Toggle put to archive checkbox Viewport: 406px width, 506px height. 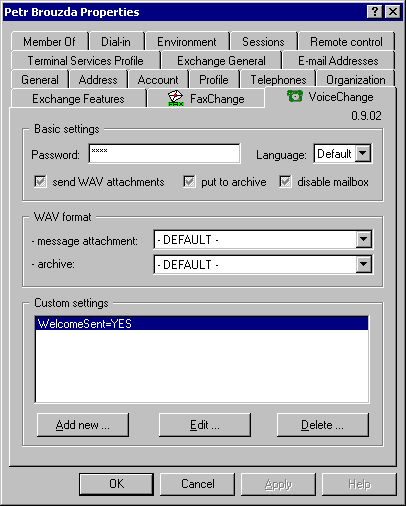[189, 182]
